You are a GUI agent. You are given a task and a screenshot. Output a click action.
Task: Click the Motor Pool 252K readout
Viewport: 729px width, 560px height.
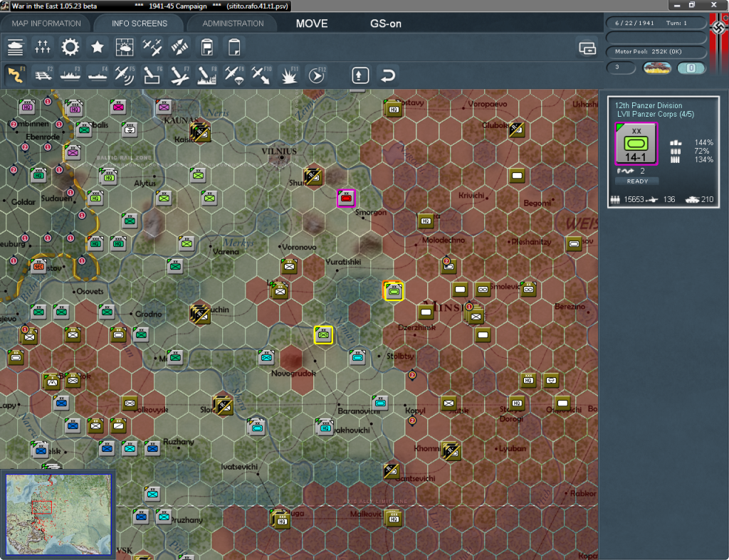(656, 51)
